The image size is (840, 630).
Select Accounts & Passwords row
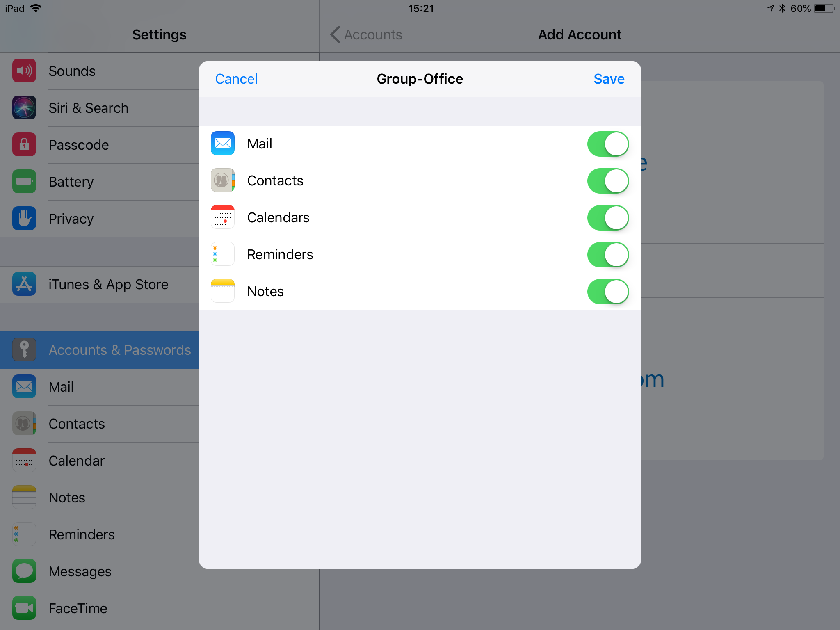99,350
